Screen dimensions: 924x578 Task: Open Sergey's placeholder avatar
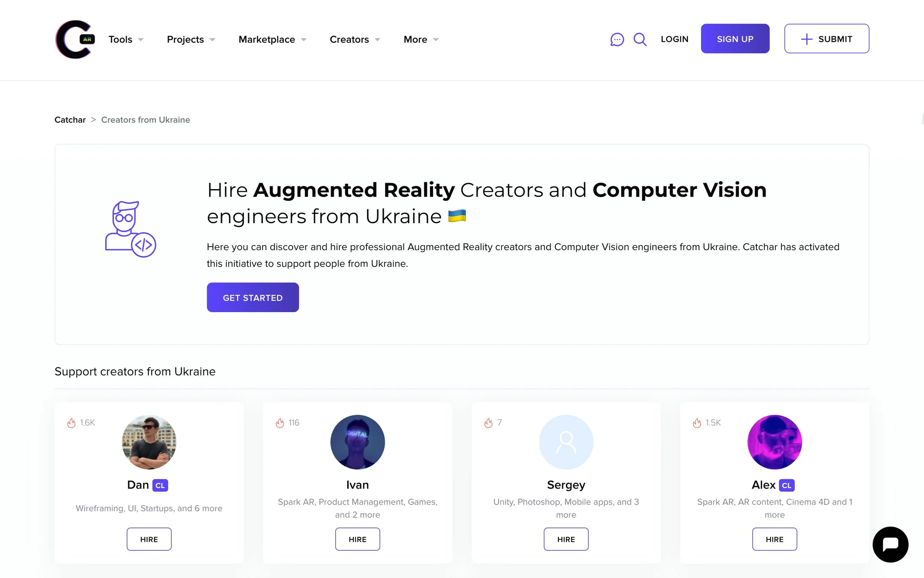[x=566, y=442]
